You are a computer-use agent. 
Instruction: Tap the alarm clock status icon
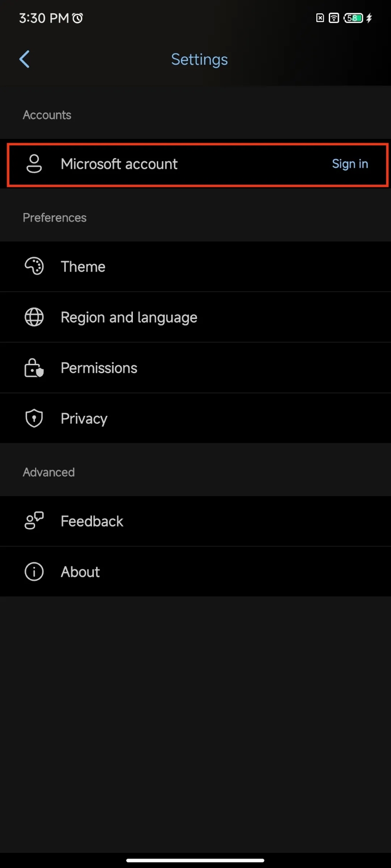(77, 18)
